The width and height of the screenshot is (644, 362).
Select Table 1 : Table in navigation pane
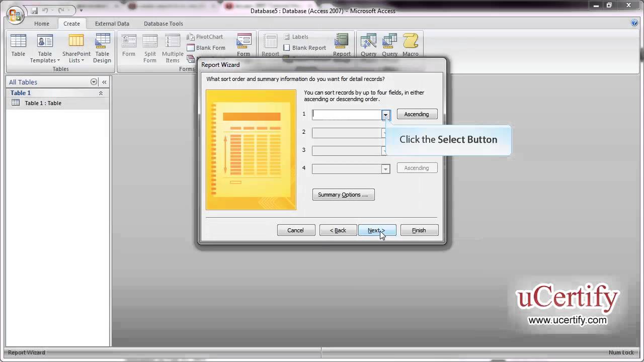[x=57, y=103]
